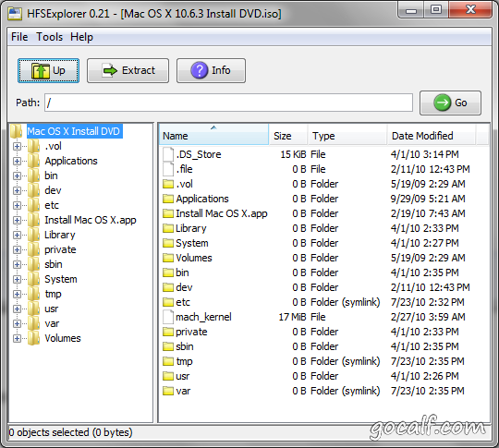Sort by the Size column header

click(288, 135)
